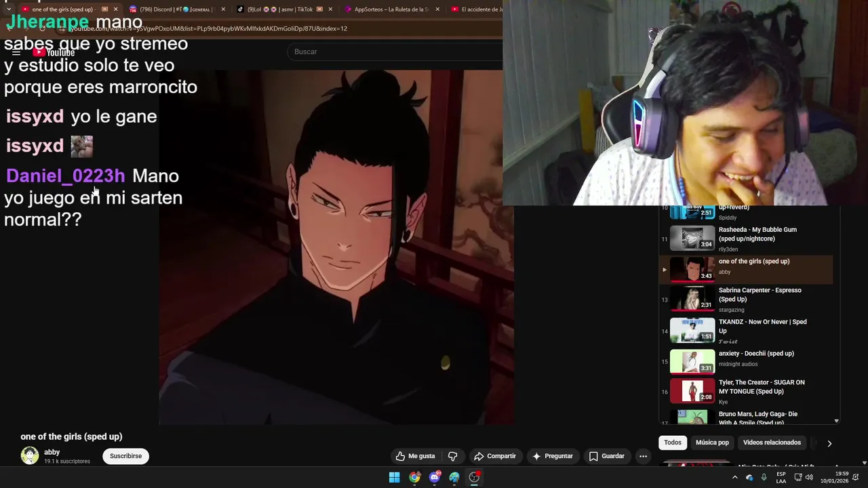Switch to the AppSorteos La Ruleta tab
Viewport: 868px width, 488px height.
(x=391, y=9)
